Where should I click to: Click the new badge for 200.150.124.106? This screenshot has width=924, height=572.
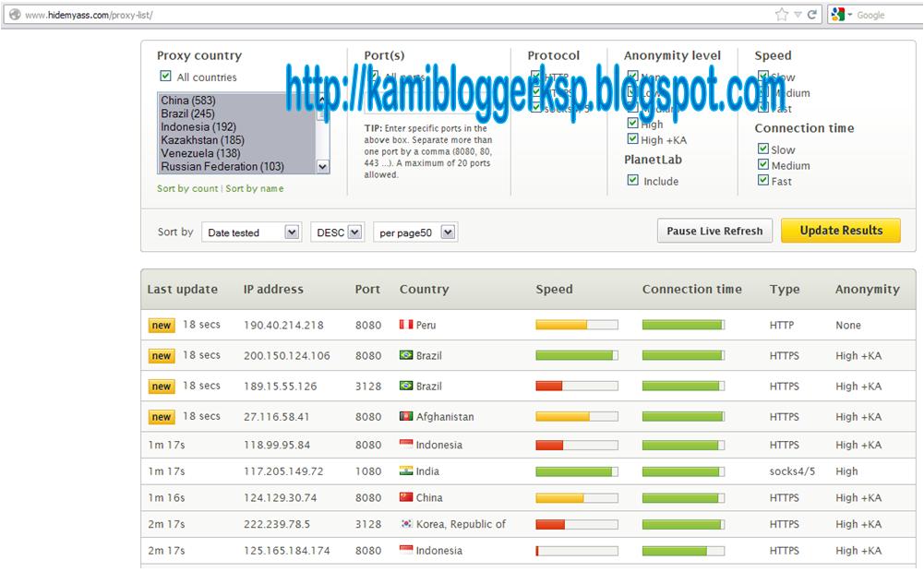162,356
